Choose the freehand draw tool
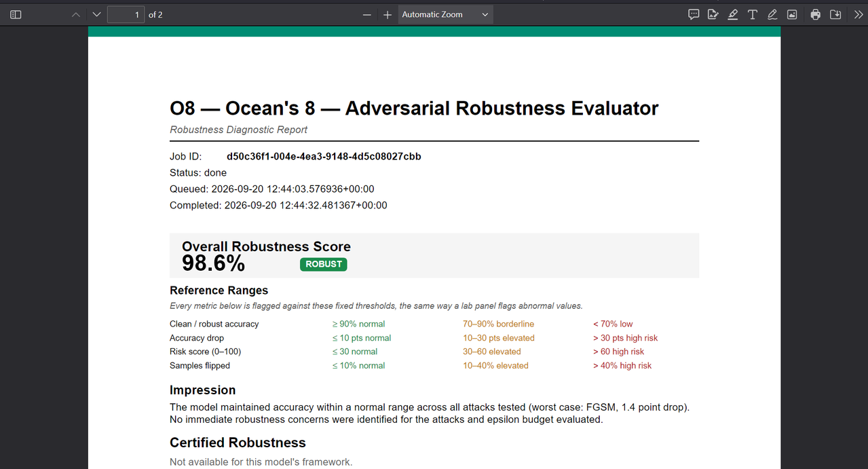 [772, 14]
